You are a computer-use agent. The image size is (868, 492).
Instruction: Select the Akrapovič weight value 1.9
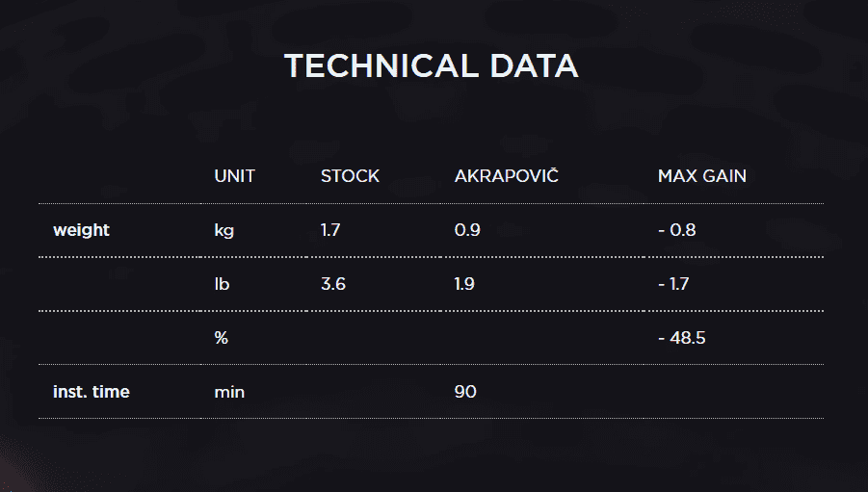click(x=464, y=284)
